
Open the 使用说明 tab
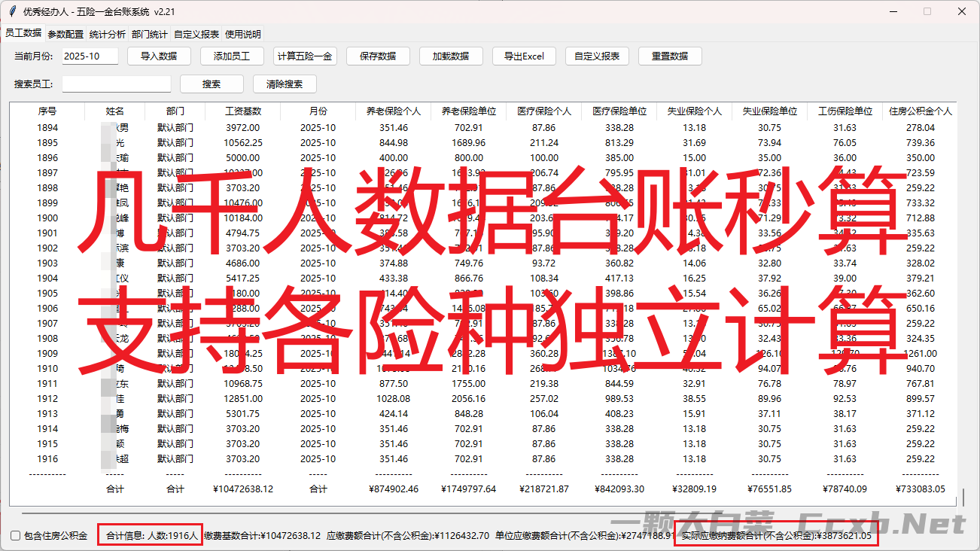pyautogui.click(x=242, y=34)
